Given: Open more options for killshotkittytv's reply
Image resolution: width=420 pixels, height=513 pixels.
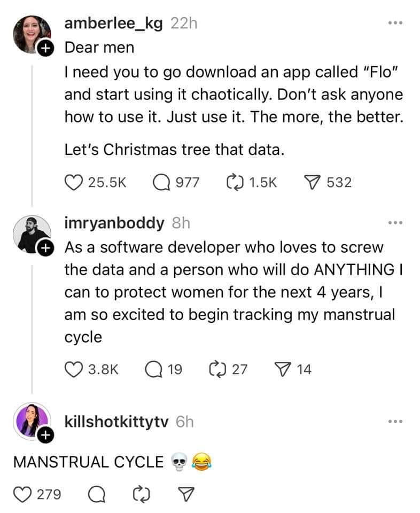Looking at the screenshot, I should coord(394,422).
